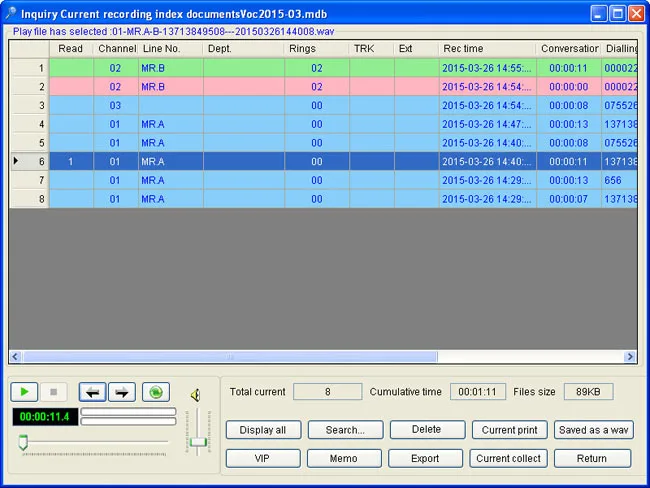Skip to next recording with right arrow
The width and height of the screenshot is (650, 488).
pos(122,392)
